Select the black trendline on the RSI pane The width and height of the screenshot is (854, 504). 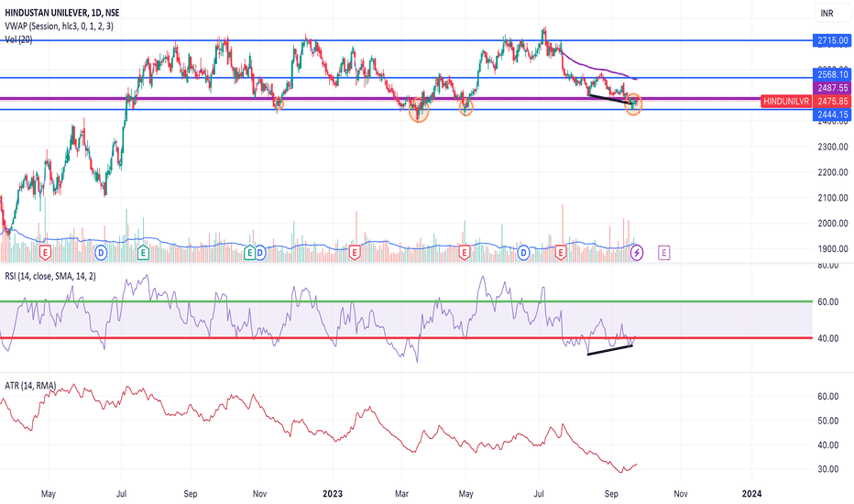pos(610,350)
